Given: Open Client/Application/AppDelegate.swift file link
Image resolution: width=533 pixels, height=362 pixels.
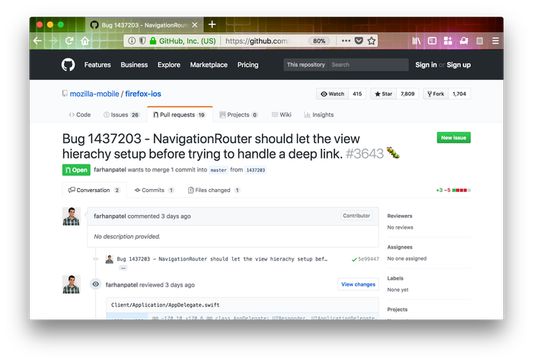Looking at the screenshot, I should click(x=165, y=305).
